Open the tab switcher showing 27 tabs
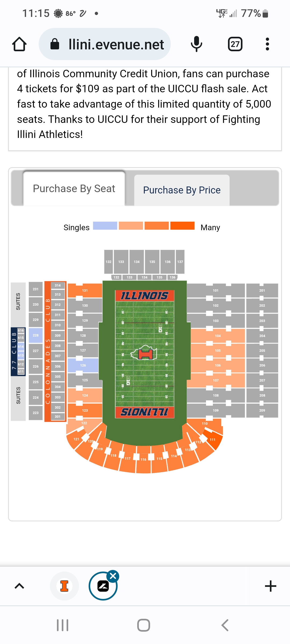This screenshot has width=290, height=644. 235,44
